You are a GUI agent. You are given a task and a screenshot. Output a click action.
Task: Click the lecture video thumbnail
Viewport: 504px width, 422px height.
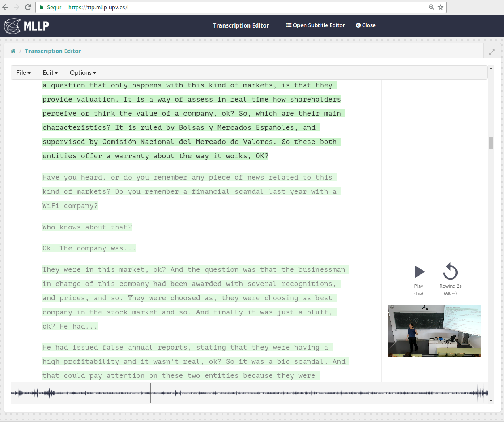click(435, 331)
